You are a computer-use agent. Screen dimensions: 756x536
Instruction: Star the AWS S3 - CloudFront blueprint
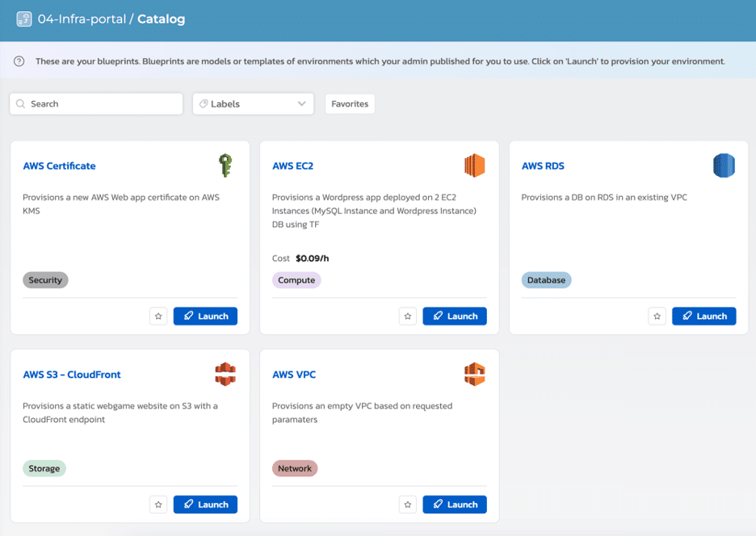pos(158,505)
